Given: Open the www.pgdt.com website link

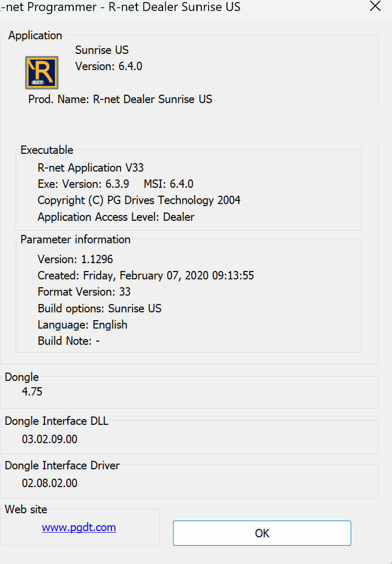Looking at the screenshot, I should 79,527.
